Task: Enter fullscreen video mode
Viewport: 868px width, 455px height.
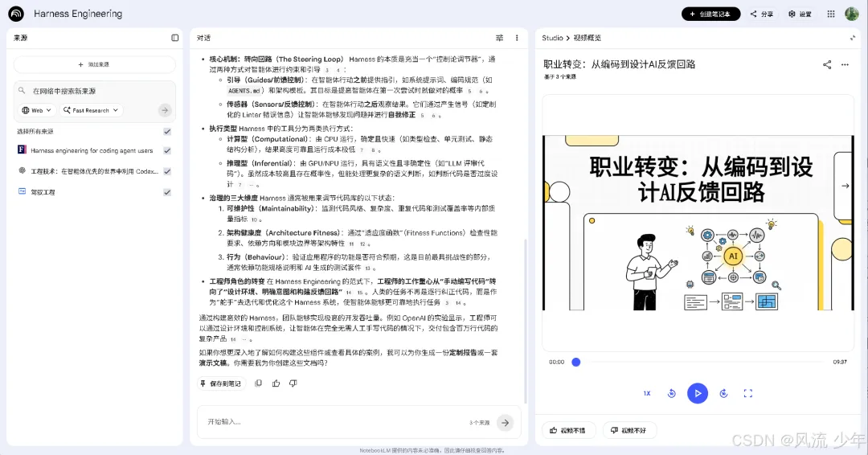Action: click(x=748, y=394)
